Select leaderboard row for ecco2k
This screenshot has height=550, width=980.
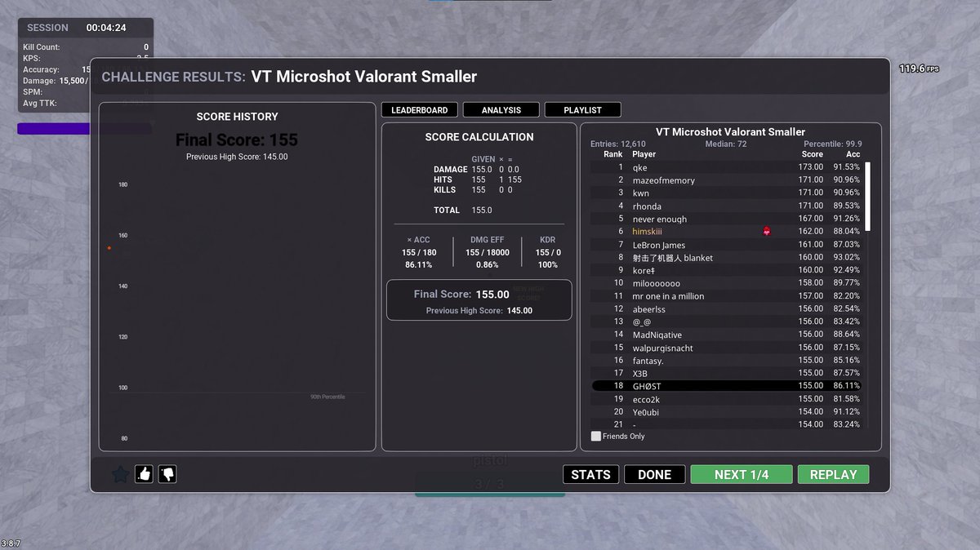(727, 399)
